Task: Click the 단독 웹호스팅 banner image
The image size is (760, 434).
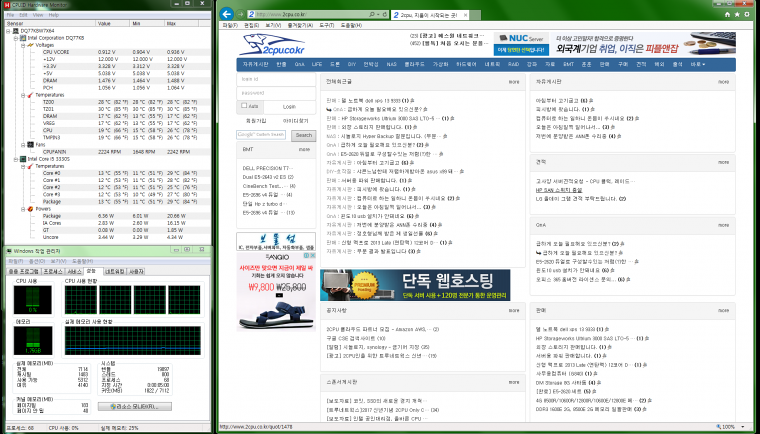Action: pos(415,285)
